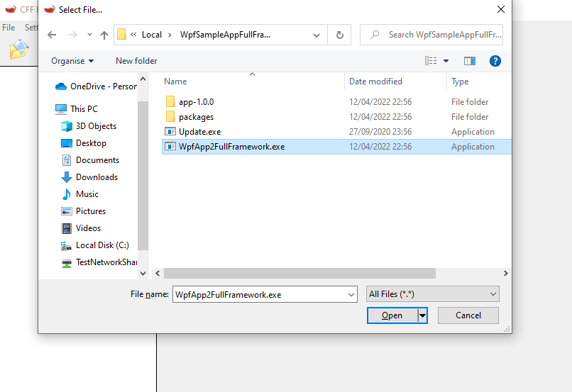Click the change view layout icon

431,61
